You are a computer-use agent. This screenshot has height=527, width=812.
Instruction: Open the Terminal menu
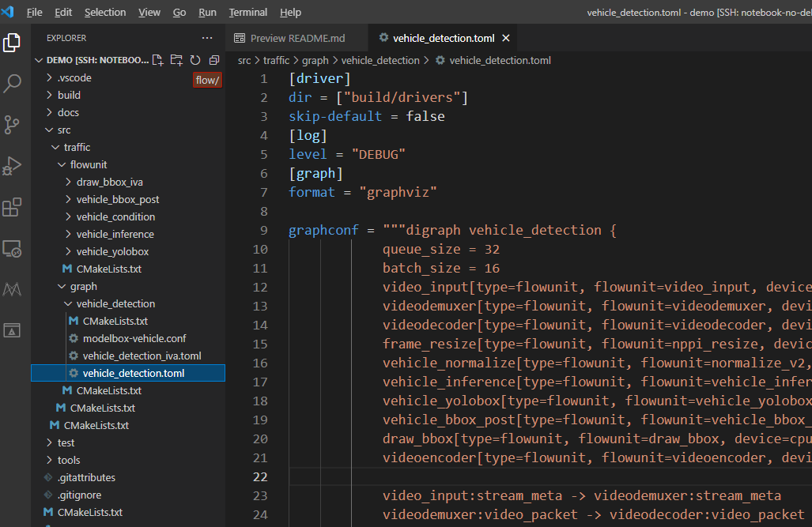[248, 12]
